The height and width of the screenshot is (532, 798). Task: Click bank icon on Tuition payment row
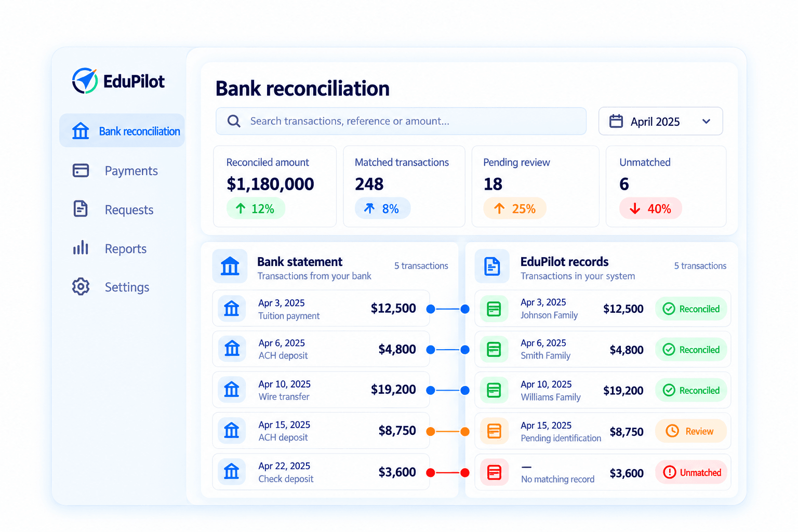(232, 308)
